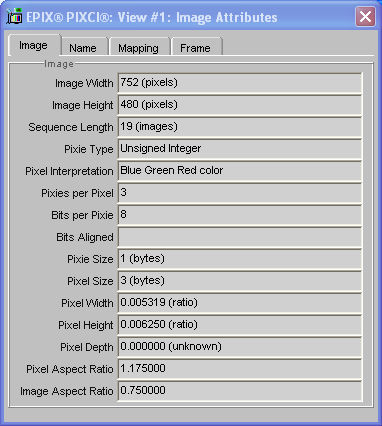382x426 pixels.
Task: Click the 'Pixel Interpretation' label
Action: point(69,171)
